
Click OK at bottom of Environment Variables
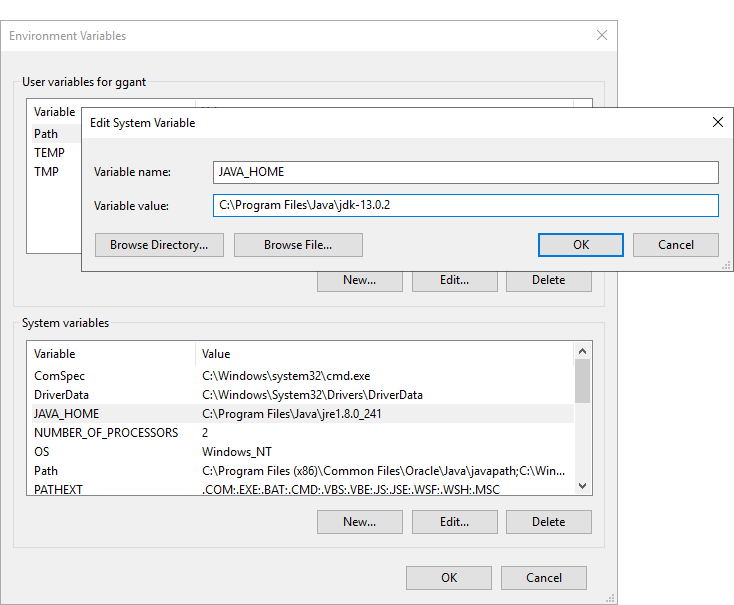[x=448, y=578]
